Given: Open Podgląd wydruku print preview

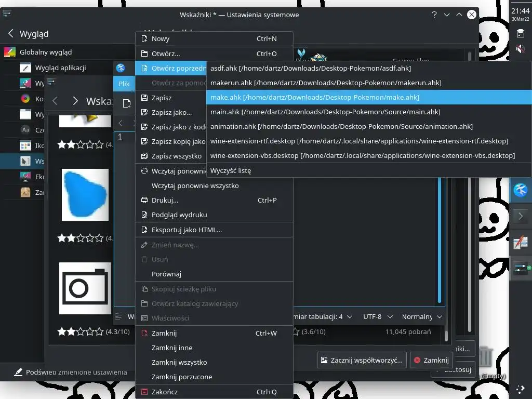Looking at the screenshot, I should click(214, 215).
